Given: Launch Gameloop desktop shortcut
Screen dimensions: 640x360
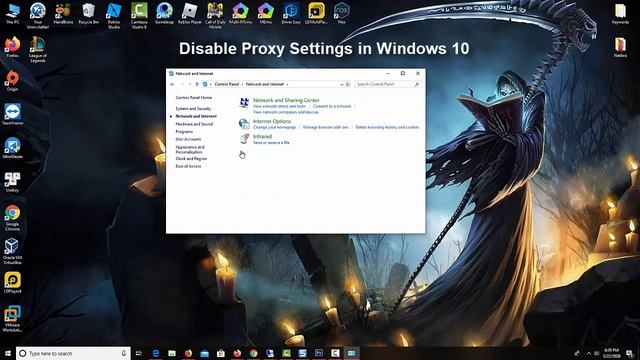Looking at the screenshot, I should coord(164,13).
